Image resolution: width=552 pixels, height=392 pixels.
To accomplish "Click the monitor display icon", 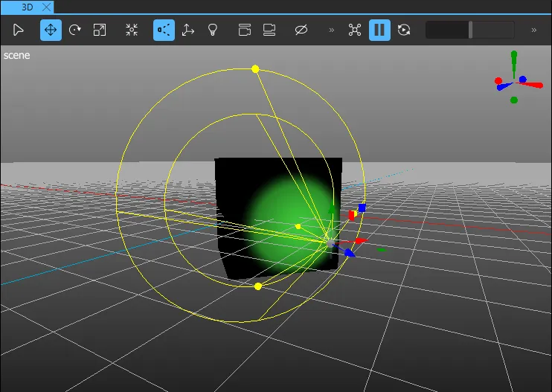I will coord(269,30).
